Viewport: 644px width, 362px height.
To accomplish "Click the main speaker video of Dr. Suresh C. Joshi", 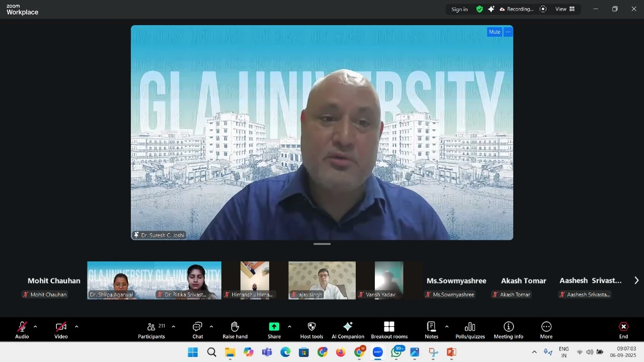I will pos(322,133).
